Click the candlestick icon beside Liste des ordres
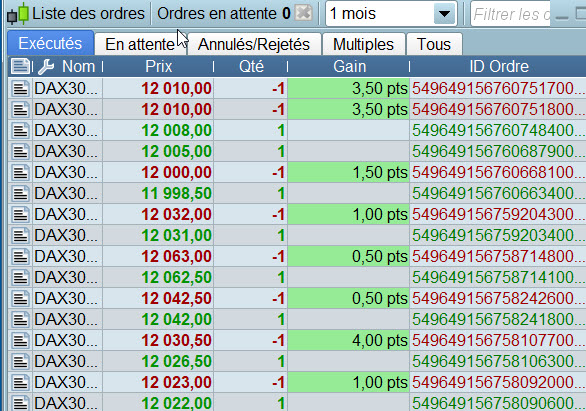The height and width of the screenshot is (411, 586). 18,14
